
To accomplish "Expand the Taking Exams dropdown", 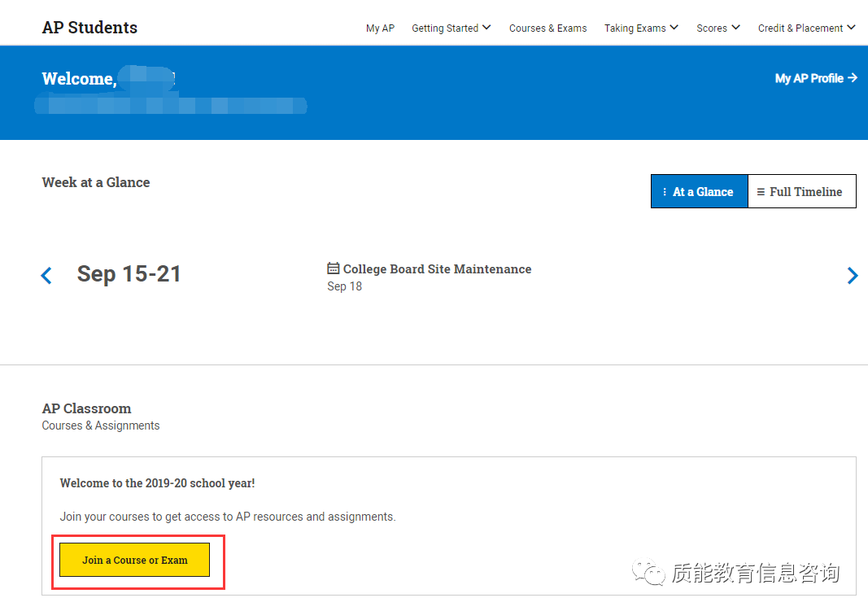I will tap(641, 28).
